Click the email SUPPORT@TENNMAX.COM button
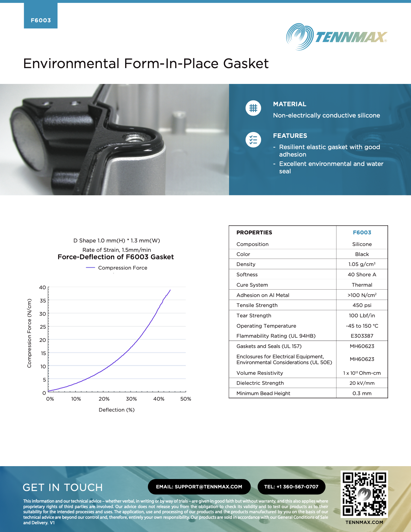 coord(199,487)
